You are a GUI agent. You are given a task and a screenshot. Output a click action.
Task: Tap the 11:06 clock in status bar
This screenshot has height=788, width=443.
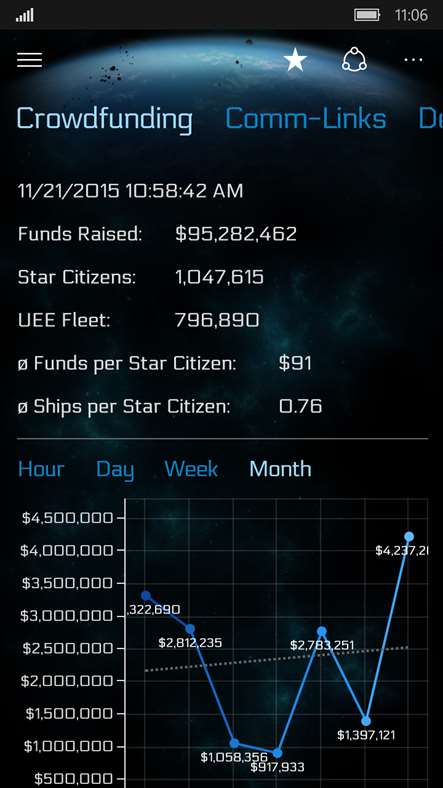point(411,15)
